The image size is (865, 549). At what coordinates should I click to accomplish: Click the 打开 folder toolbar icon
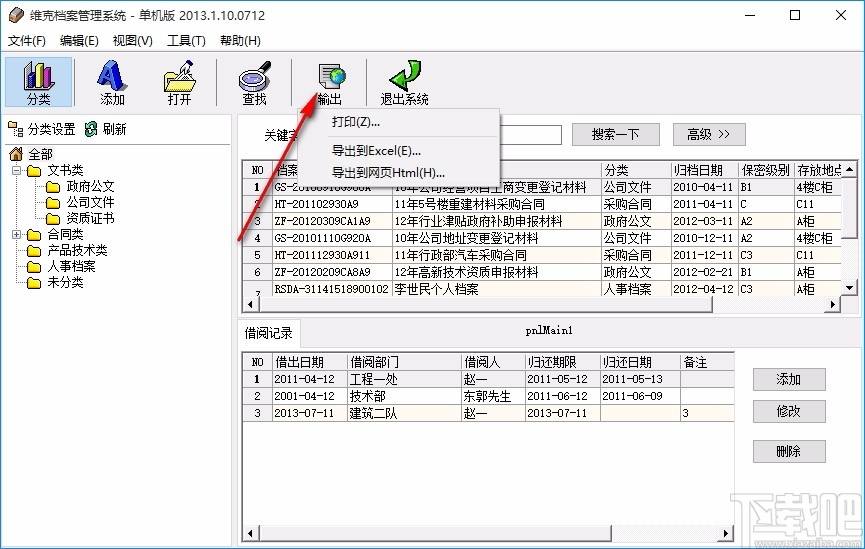(x=179, y=82)
